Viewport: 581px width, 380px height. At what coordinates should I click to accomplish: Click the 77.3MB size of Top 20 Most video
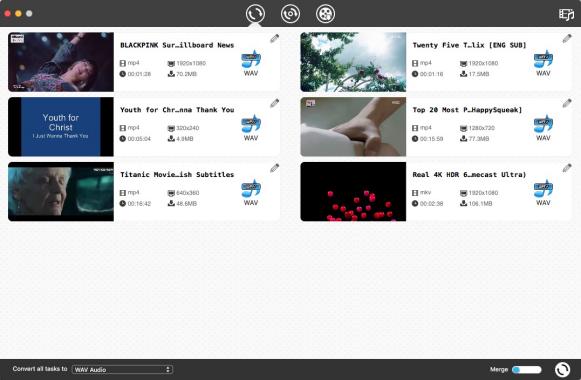click(x=479, y=139)
